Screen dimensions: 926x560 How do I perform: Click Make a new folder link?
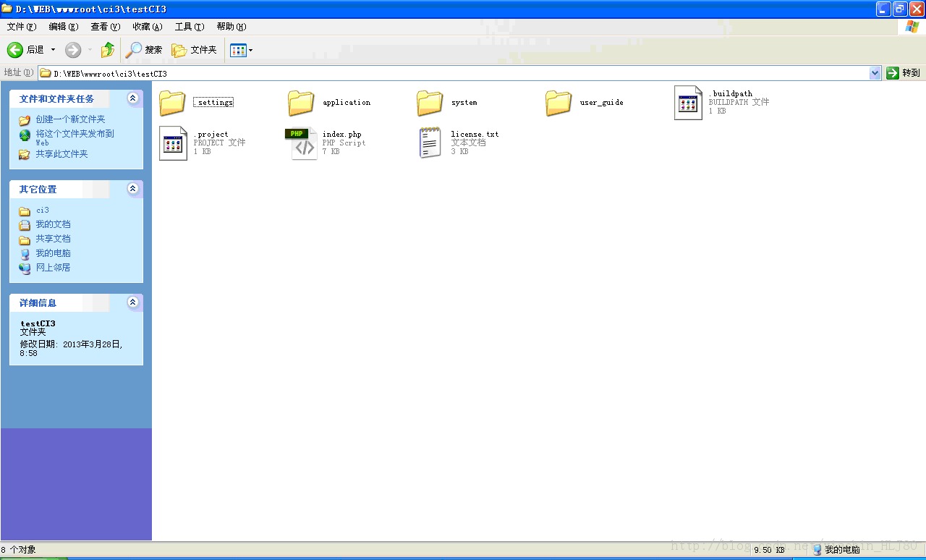point(71,119)
